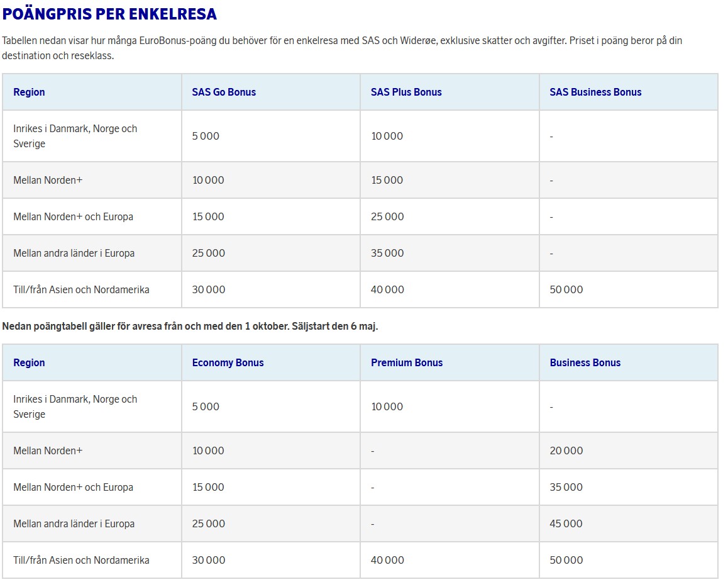
Task: Click 30 000 under SAS Go Bonus
Action: click(209, 289)
